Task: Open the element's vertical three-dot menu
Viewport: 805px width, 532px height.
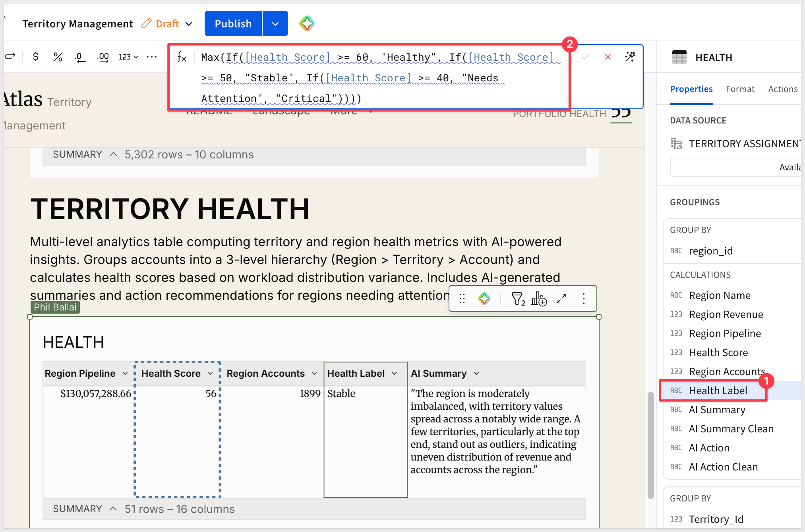Action: coord(583,299)
